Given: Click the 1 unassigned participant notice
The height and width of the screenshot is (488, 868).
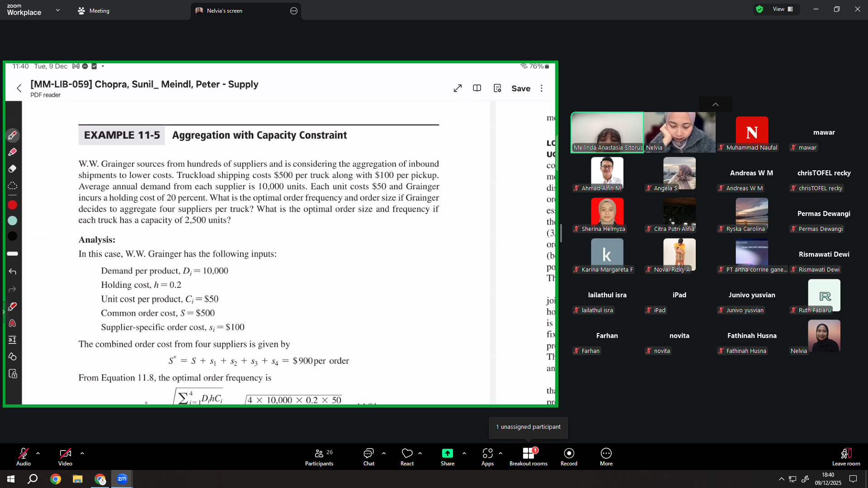Looking at the screenshot, I should coord(528,427).
